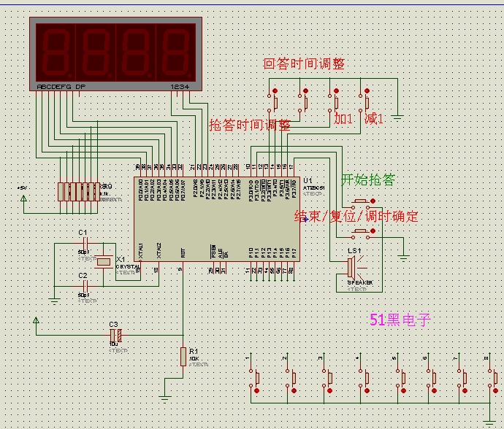This screenshot has width=504, height=429.
Task: Select the crystal oscillator X1
Action: coord(104,263)
